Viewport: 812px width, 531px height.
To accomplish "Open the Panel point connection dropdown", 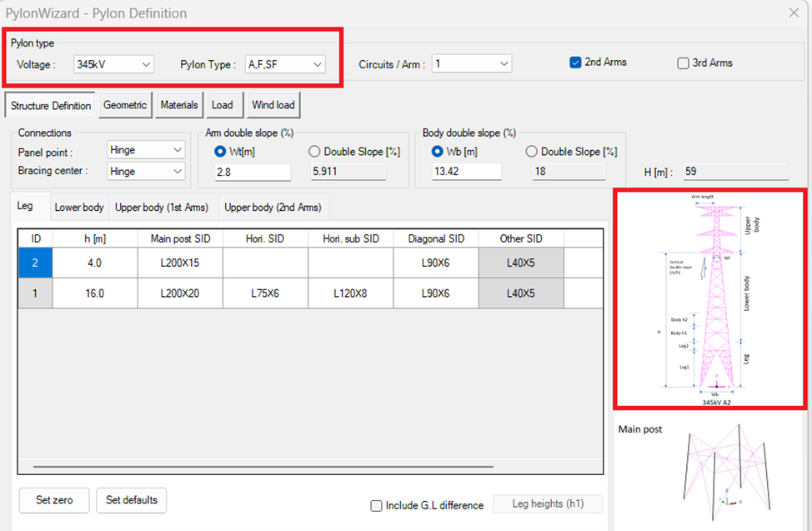I will [147, 150].
